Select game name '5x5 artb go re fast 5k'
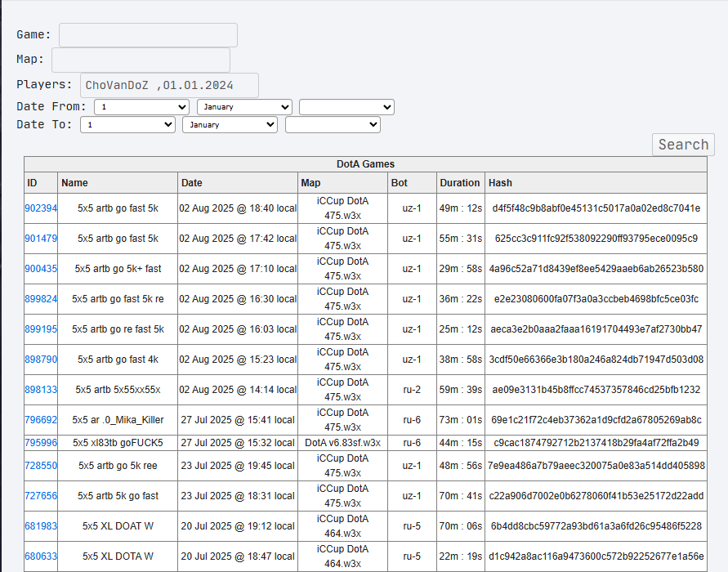 [x=118, y=328]
